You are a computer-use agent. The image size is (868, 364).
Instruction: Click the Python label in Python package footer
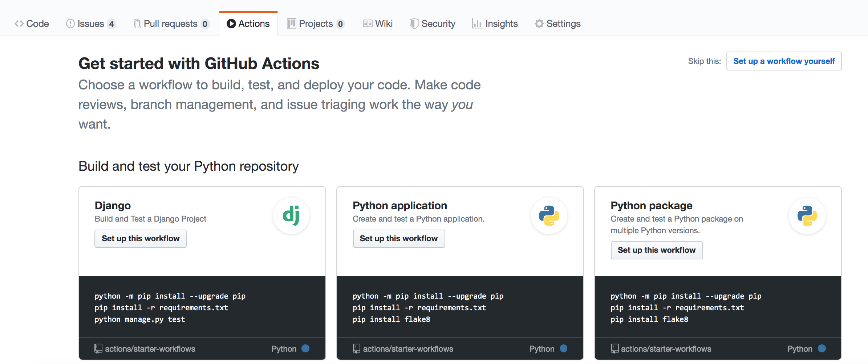click(x=800, y=349)
